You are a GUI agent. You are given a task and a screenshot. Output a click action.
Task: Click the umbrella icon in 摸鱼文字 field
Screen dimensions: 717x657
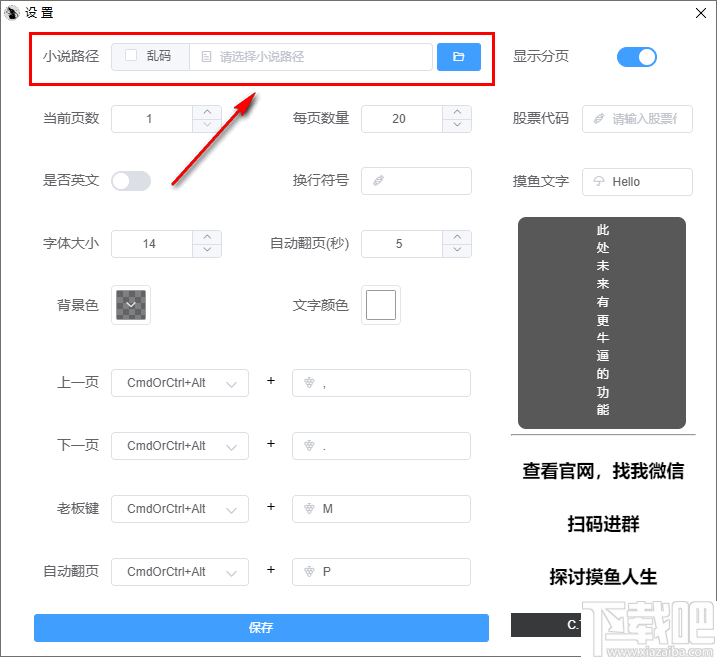click(599, 182)
